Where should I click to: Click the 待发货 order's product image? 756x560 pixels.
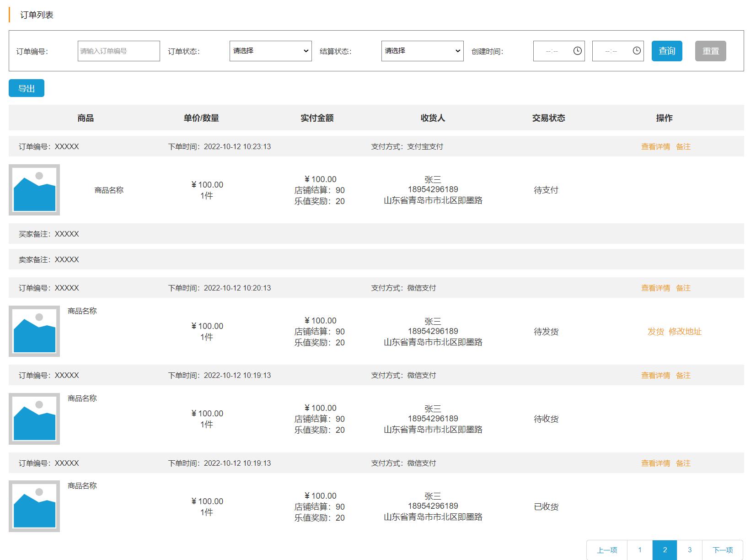click(x=34, y=331)
